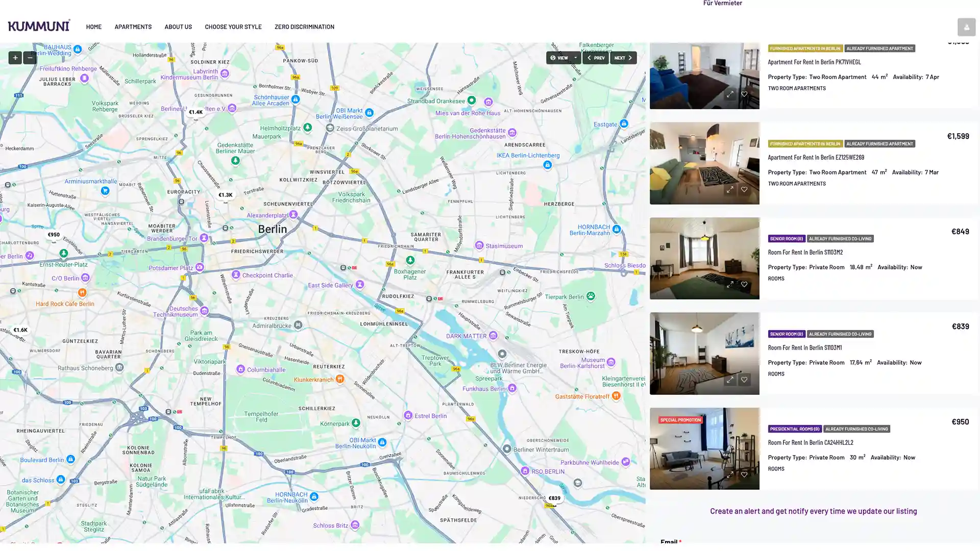
Task: Open Apartment For Rent In Berlin PK71VHEGL
Action: click(x=814, y=62)
